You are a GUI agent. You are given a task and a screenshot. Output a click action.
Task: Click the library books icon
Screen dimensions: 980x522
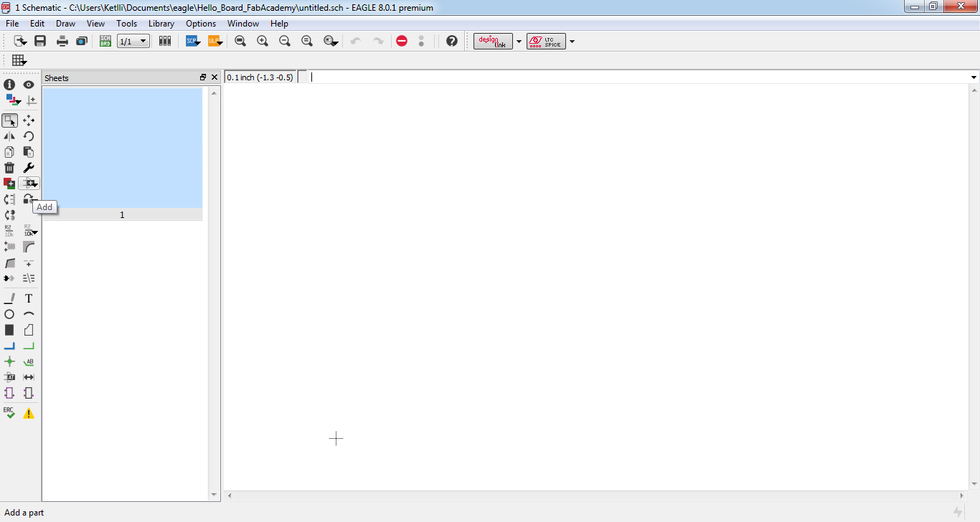coord(165,41)
